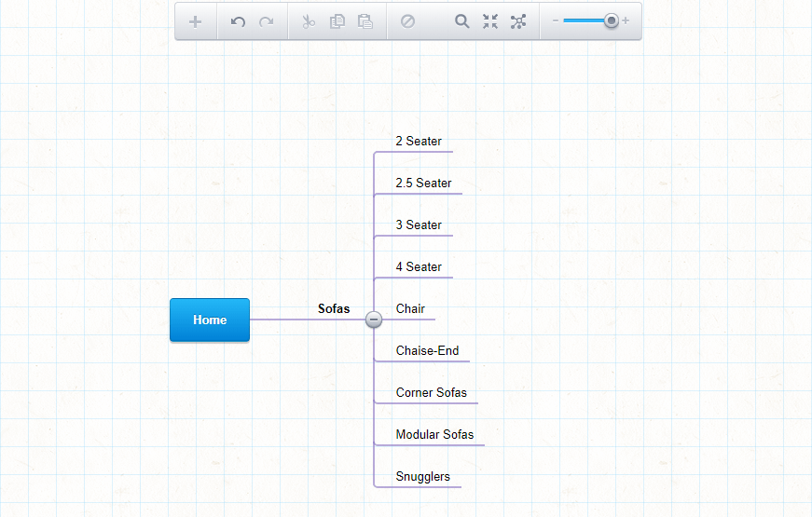The width and height of the screenshot is (812, 517).
Task: Click the node network layout icon
Action: 517,21
